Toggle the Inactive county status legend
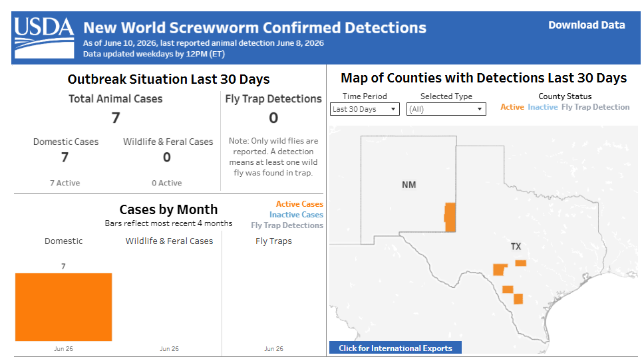 tap(543, 107)
